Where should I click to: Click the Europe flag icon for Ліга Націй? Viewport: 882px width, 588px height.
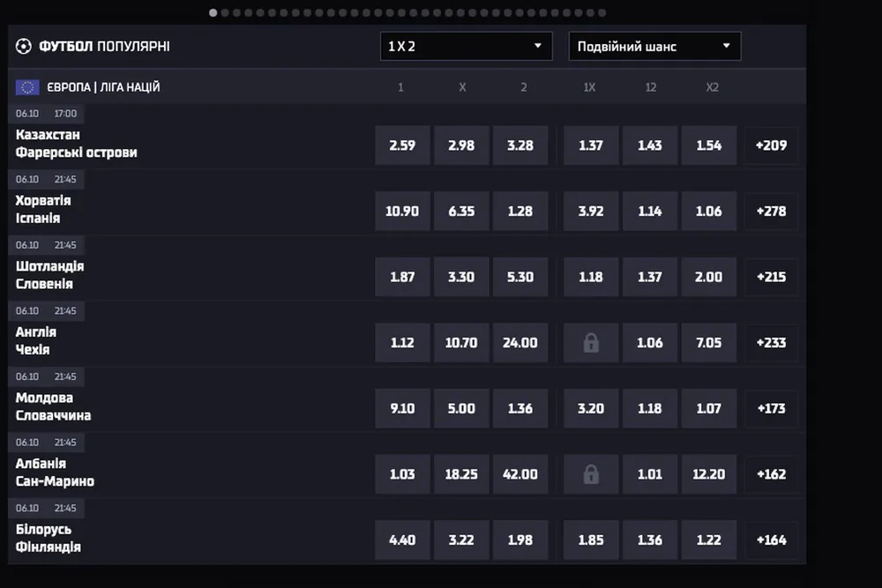point(27,87)
